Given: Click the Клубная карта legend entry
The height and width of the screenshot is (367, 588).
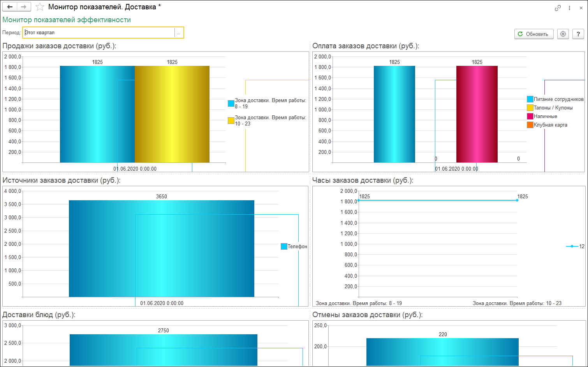Looking at the screenshot, I should [x=550, y=125].
